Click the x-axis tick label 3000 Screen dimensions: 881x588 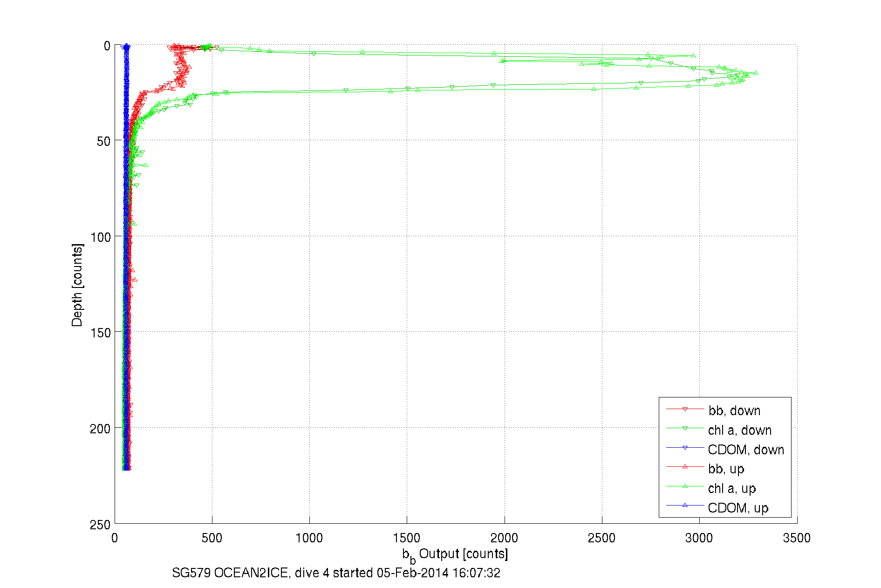point(699,538)
